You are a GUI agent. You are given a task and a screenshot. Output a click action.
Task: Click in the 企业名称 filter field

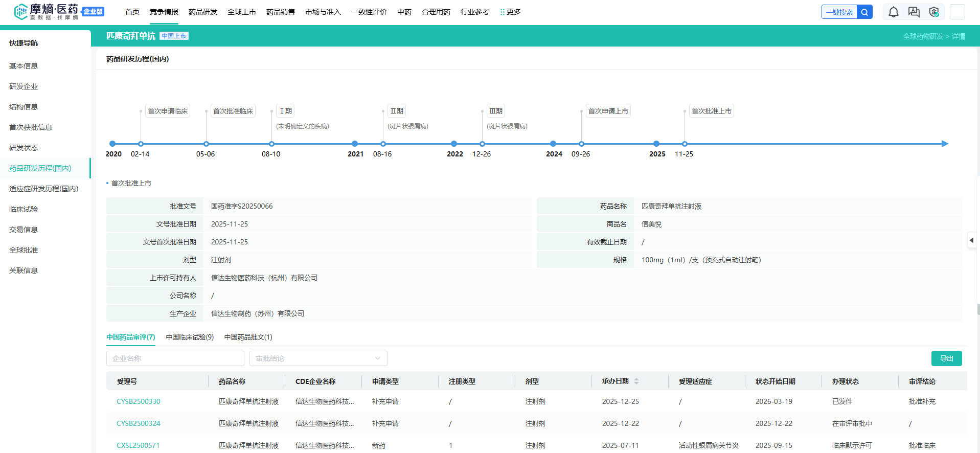(x=175, y=358)
